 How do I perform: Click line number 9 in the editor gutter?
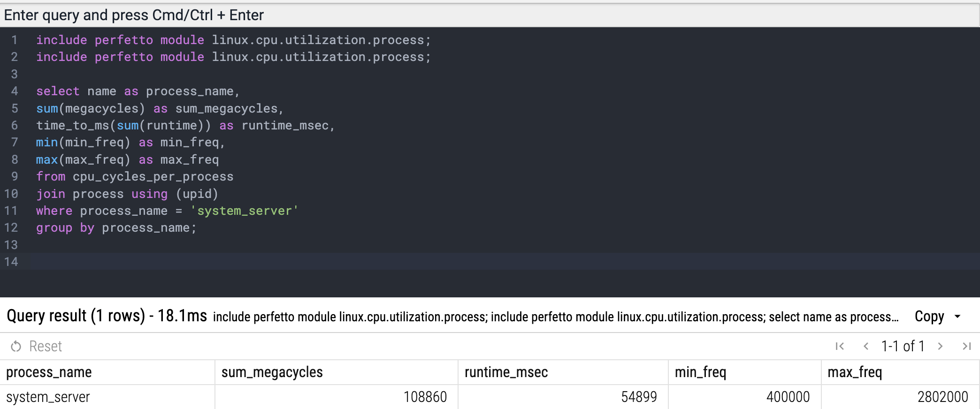coord(15,177)
